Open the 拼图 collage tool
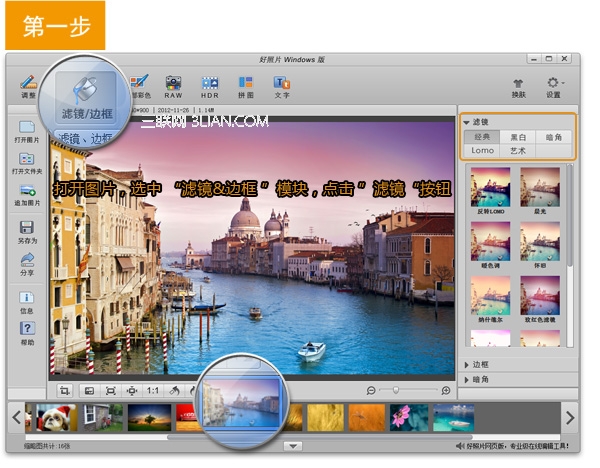600x468 pixels. point(246,86)
